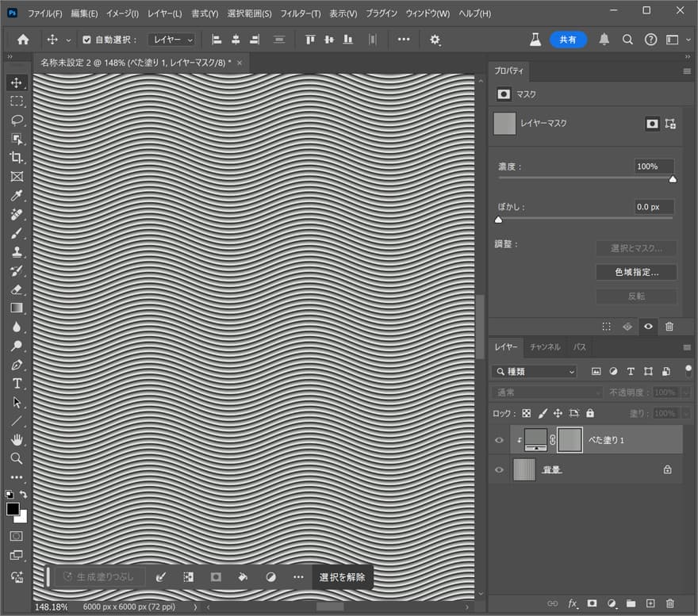Create a new layer
Viewport: 698px width, 616px height.
point(650,603)
